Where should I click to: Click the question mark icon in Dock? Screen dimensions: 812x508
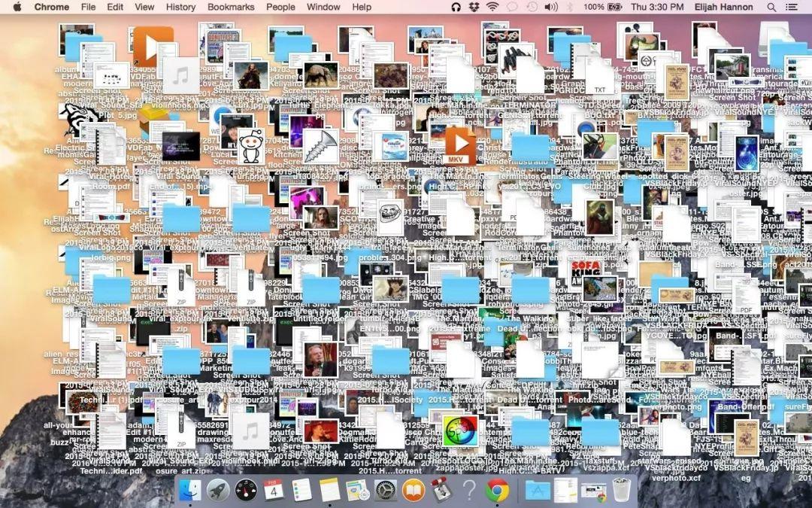click(469, 489)
